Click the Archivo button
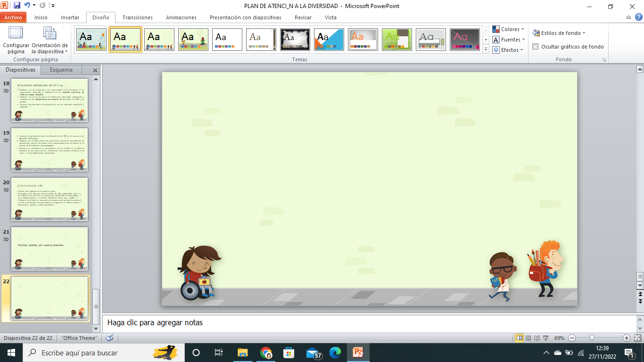Viewport: 644px width, 362px height. (13, 17)
